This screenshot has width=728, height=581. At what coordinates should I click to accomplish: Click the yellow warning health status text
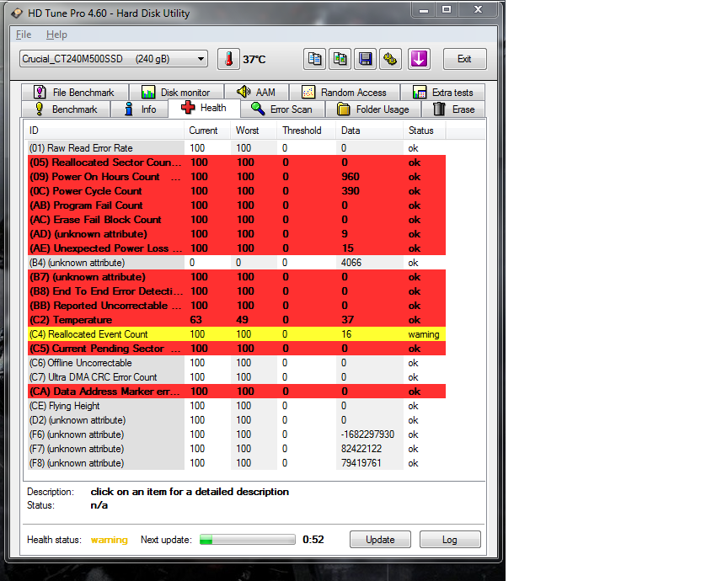tap(109, 540)
